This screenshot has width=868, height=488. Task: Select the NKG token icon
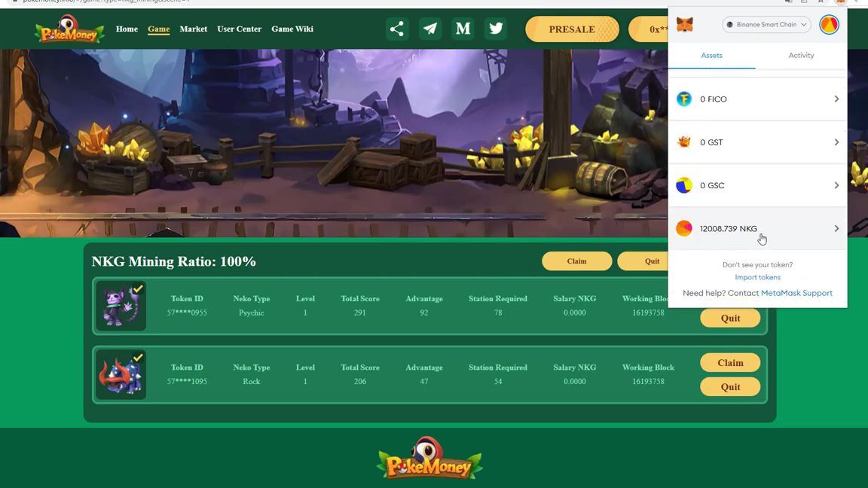point(684,228)
